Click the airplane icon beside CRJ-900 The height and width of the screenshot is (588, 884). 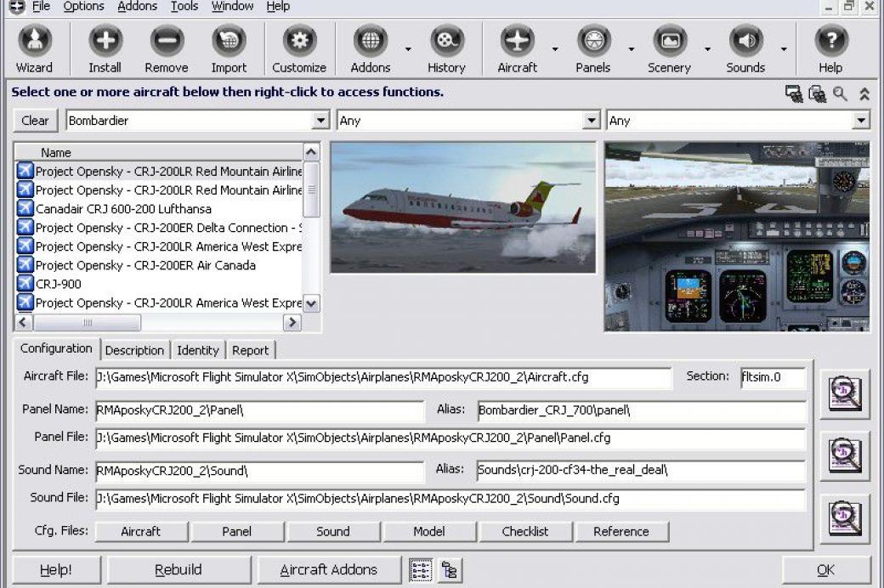pyautogui.click(x=25, y=283)
